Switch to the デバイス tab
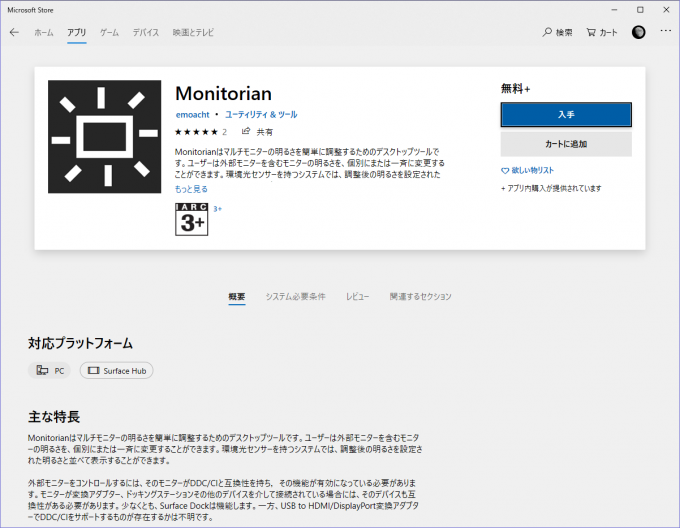 tap(146, 33)
